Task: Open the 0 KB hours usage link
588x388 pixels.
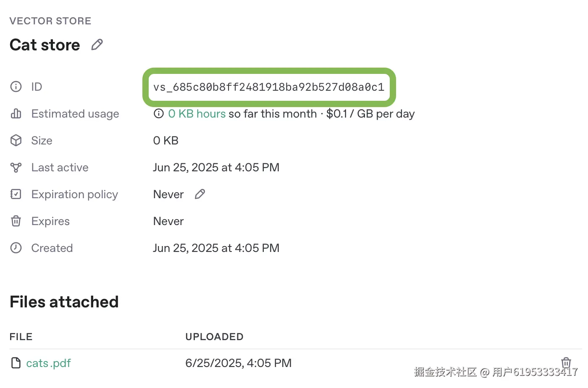Action: (x=197, y=114)
